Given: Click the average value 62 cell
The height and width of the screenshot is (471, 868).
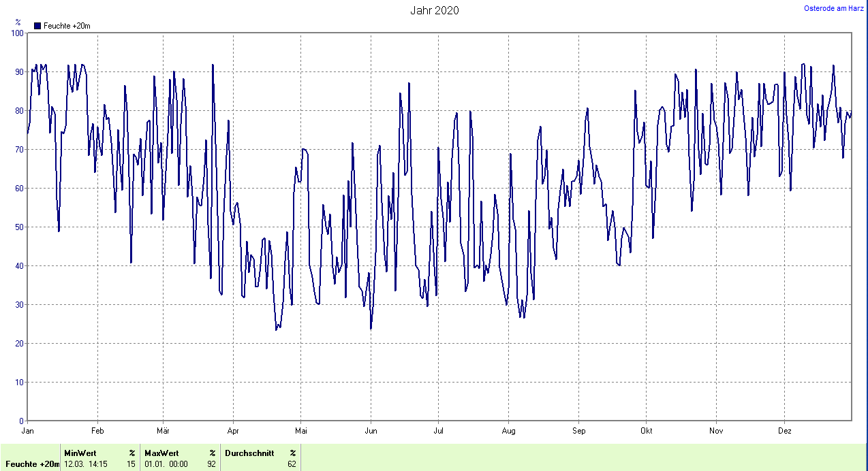Looking at the screenshot, I should [x=292, y=464].
